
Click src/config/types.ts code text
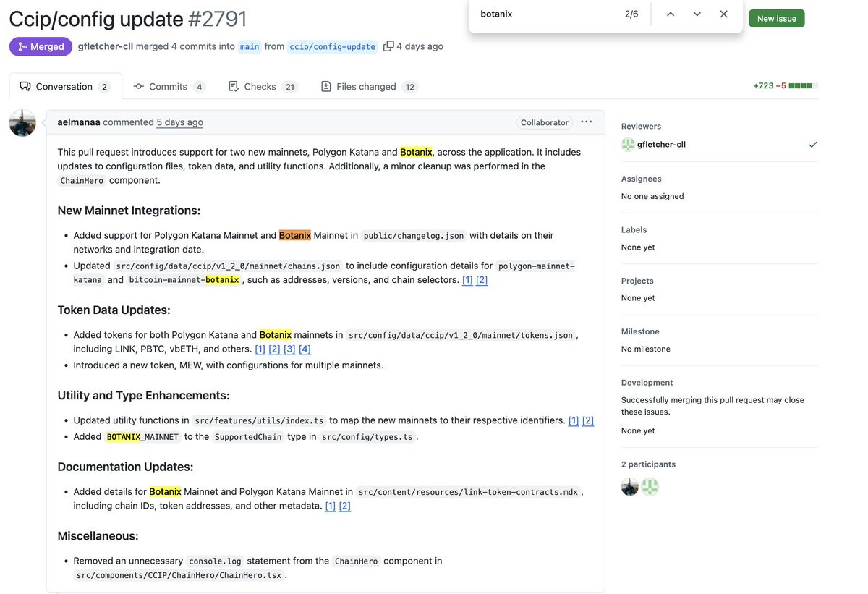click(x=367, y=437)
